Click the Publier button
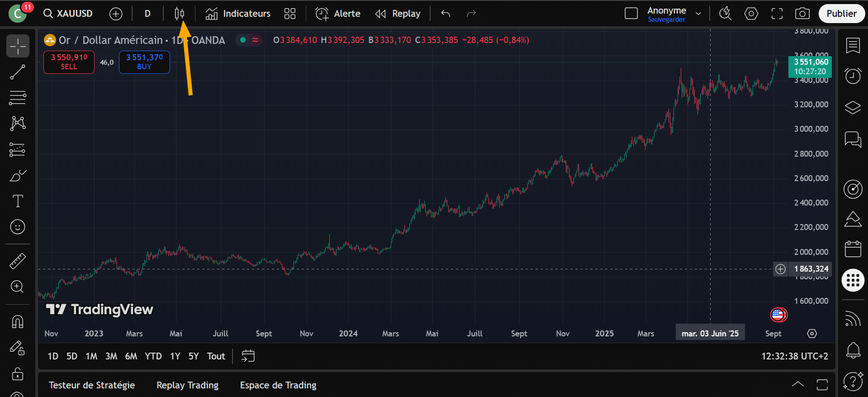Screen dimensions: 868x397 [841, 14]
